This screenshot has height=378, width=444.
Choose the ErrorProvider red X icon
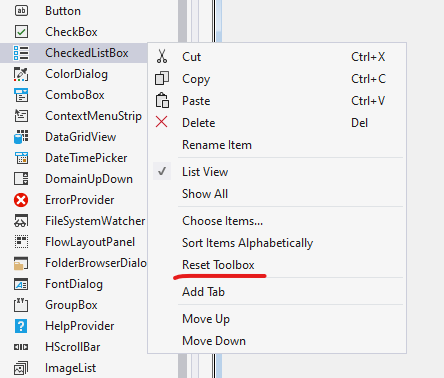(21, 200)
